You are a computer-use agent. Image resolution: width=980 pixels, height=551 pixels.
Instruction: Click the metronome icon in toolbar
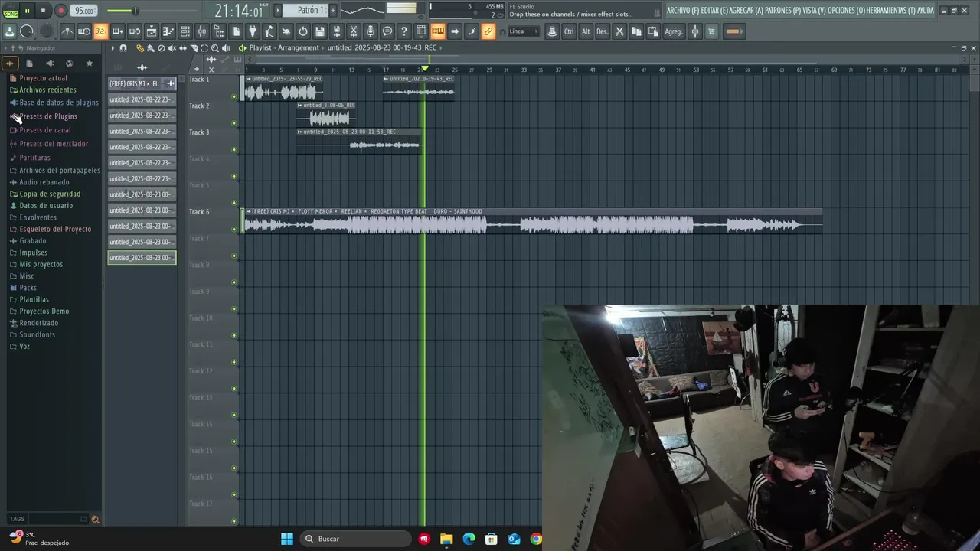point(67,31)
